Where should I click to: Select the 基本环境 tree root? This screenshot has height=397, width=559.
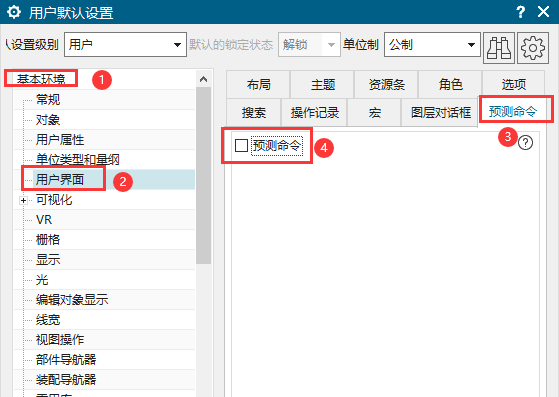[41, 79]
